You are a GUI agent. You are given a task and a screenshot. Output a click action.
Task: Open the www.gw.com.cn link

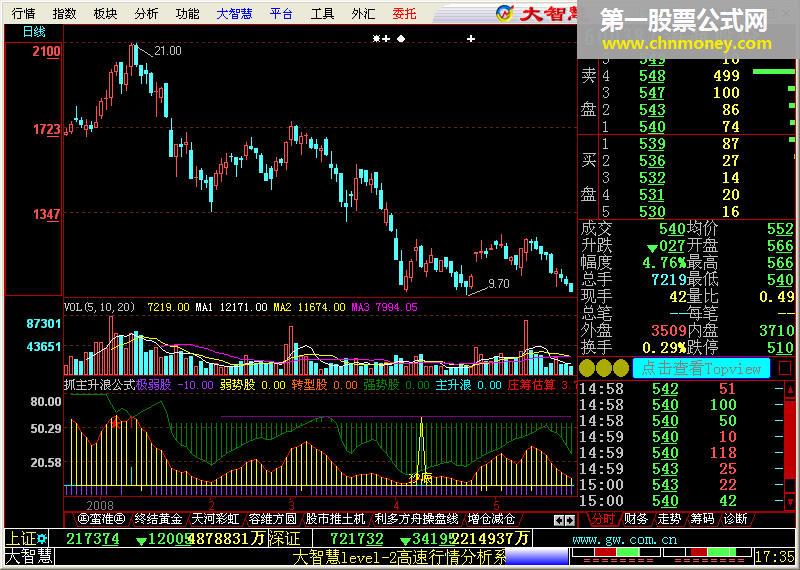point(625,539)
